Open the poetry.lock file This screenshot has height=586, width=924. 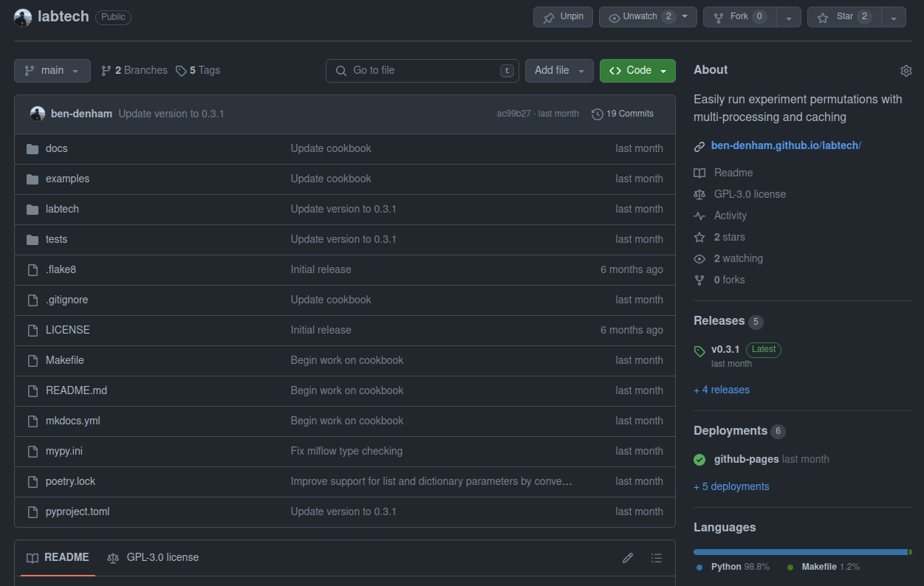(70, 482)
